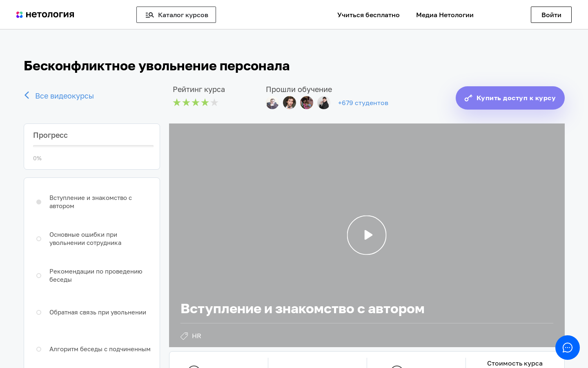Click the video title Вступление и знакомство с автором
This screenshot has width=588, height=368.
303,309
